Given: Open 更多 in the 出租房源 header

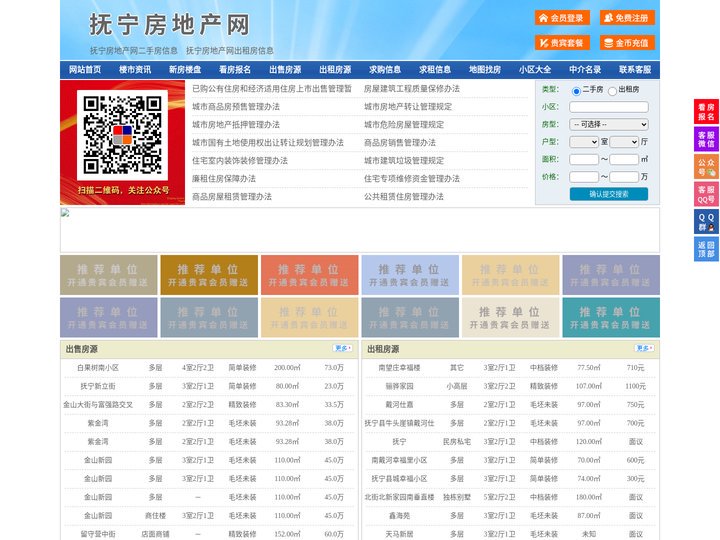Looking at the screenshot, I should pyautogui.click(x=644, y=349).
